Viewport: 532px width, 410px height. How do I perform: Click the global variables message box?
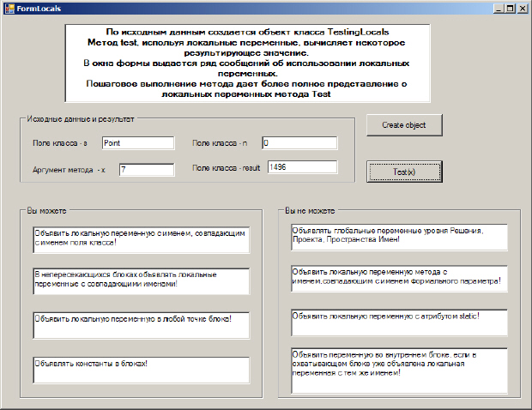point(399,238)
